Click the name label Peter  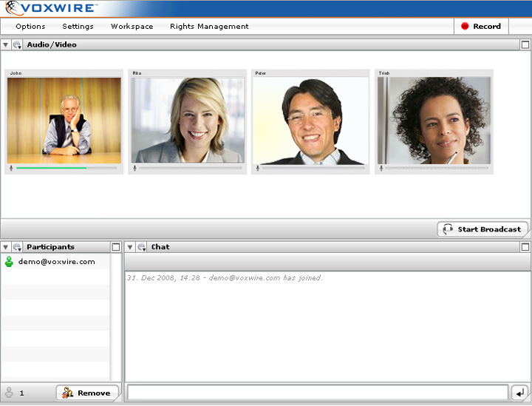(261, 73)
